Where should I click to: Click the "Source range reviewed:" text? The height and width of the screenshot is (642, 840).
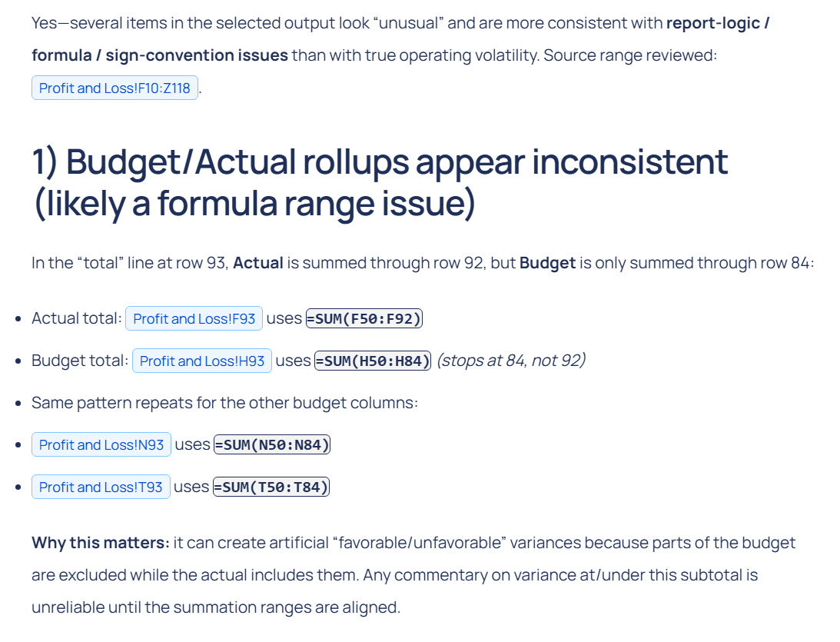[x=629, y=55]
